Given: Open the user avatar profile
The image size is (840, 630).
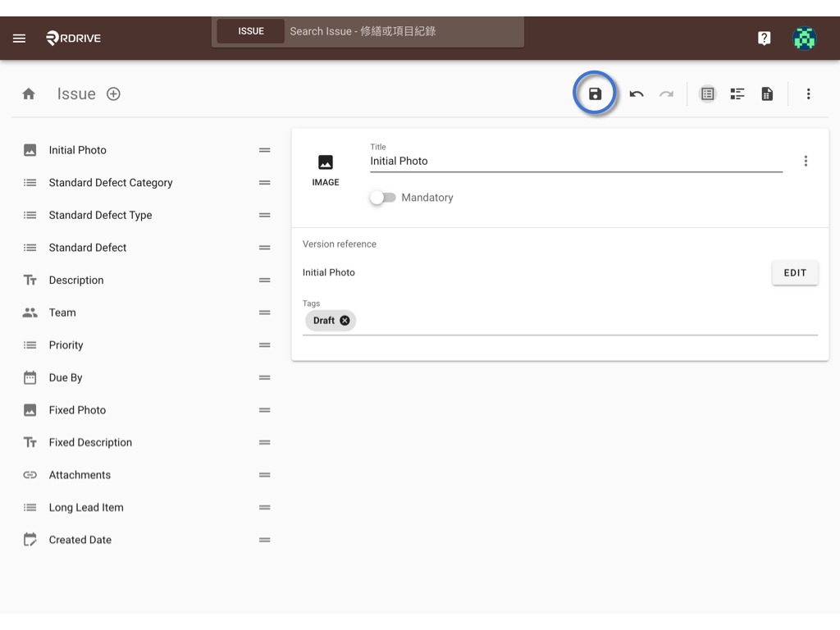Looking at the screenshot, I should coord(804,38).
